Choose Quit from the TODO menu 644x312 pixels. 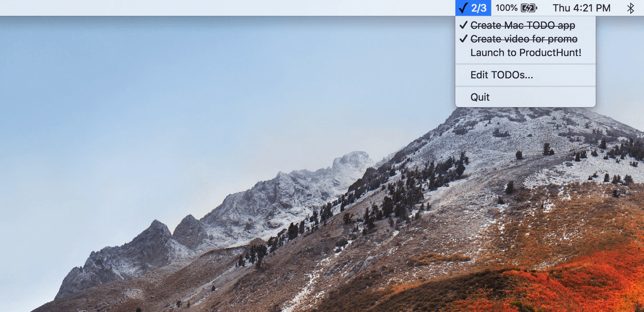480,97
